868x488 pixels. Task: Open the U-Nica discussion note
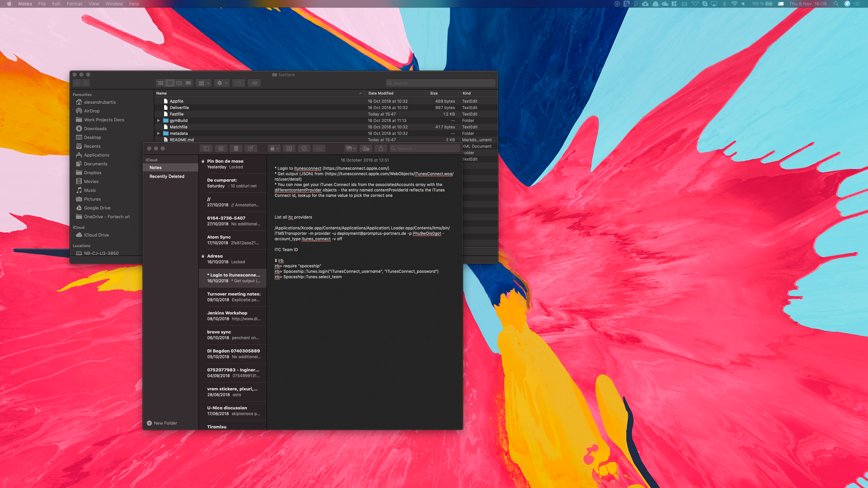click(233, 411)
